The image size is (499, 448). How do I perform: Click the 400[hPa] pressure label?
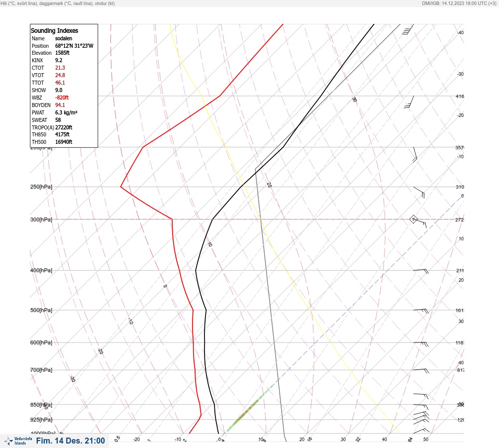[41, 270]
